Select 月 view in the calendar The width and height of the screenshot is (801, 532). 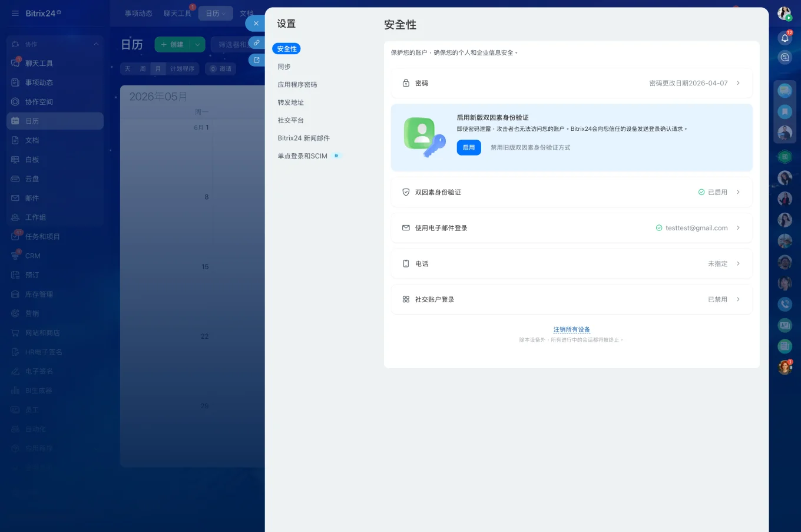(158, 68)
